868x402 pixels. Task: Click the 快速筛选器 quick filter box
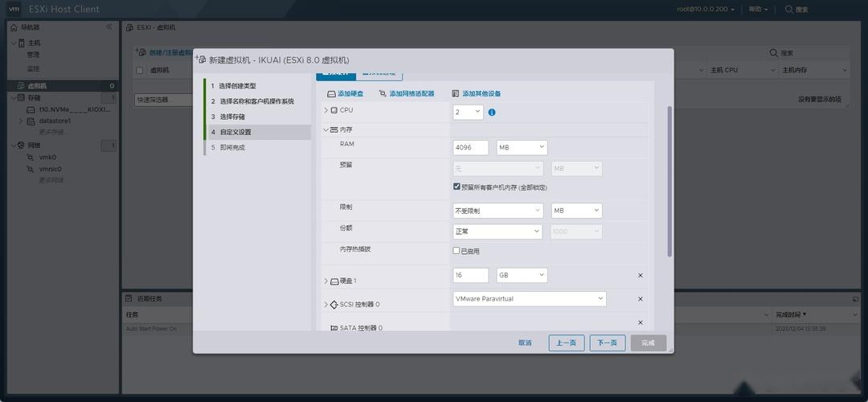pos(162,100)
